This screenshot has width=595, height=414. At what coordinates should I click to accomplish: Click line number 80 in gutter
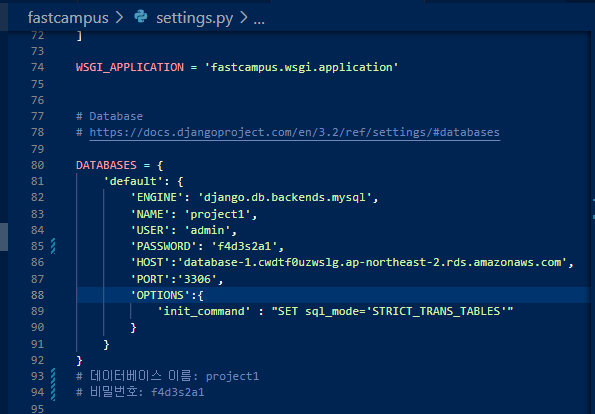point(37,165)
